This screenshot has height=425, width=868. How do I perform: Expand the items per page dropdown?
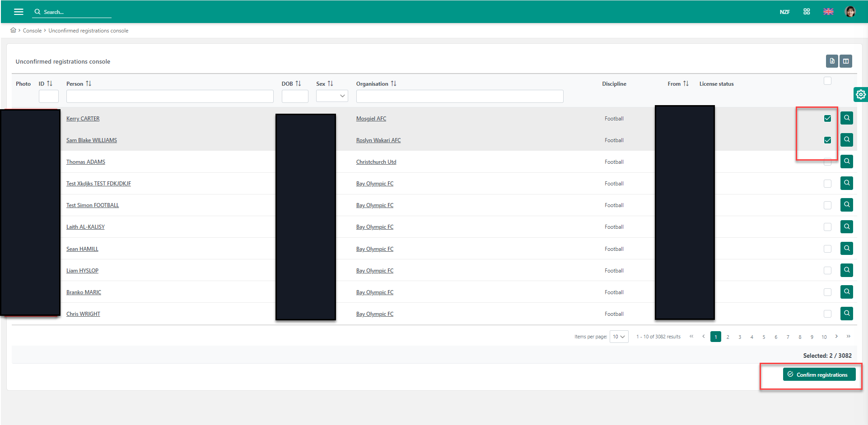pos(619,337)
